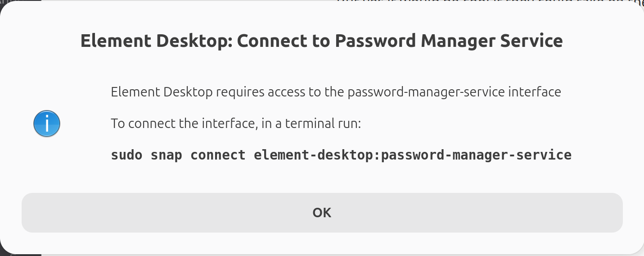Screen dimensions: 644x256
Task: Click the blue information icon
Action: (47, 123)
